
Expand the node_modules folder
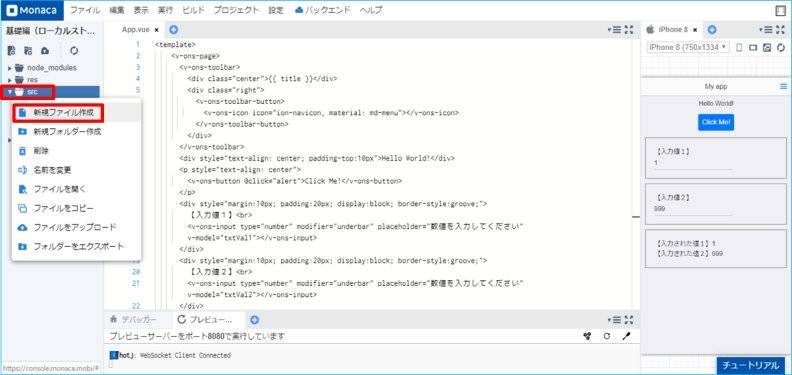tap(10, 68)
